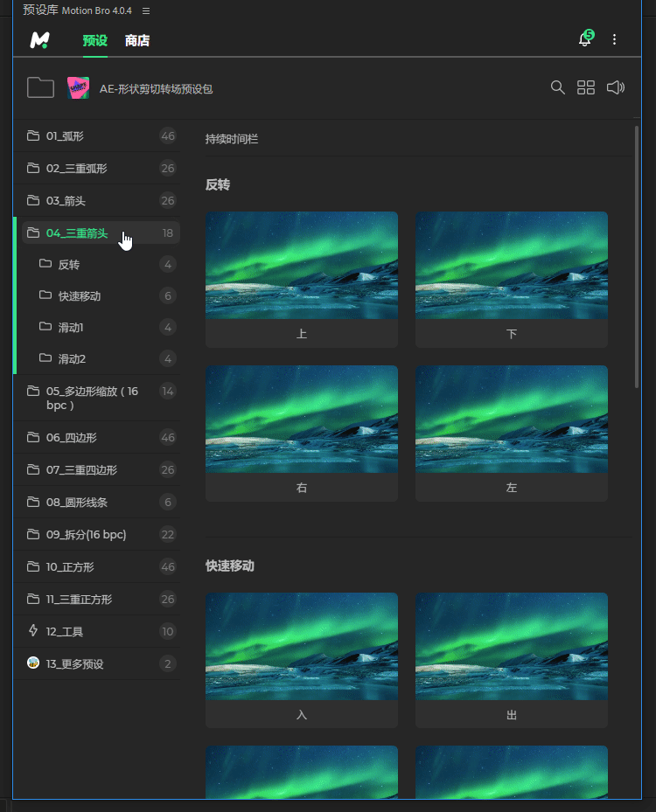Click the folder icon of 滑动2 subfolder

[x=45, y=357]
